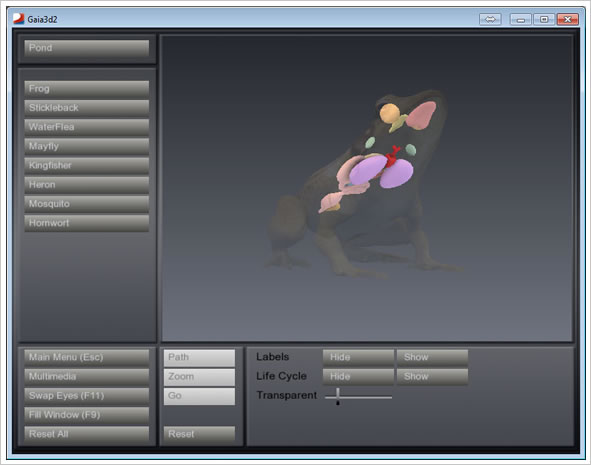Open the Multimedia section
591x465 pixels.
click(87, 377)
